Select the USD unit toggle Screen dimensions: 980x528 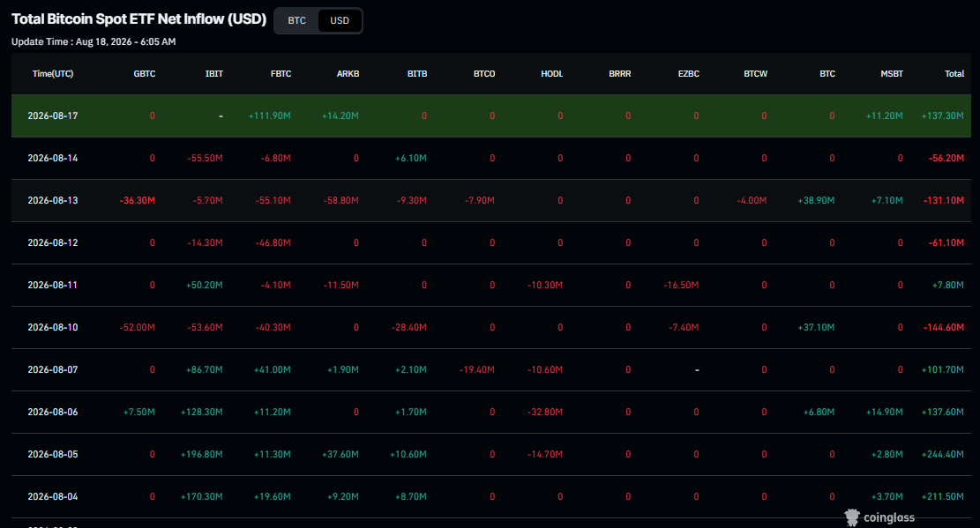pos(340,20)
